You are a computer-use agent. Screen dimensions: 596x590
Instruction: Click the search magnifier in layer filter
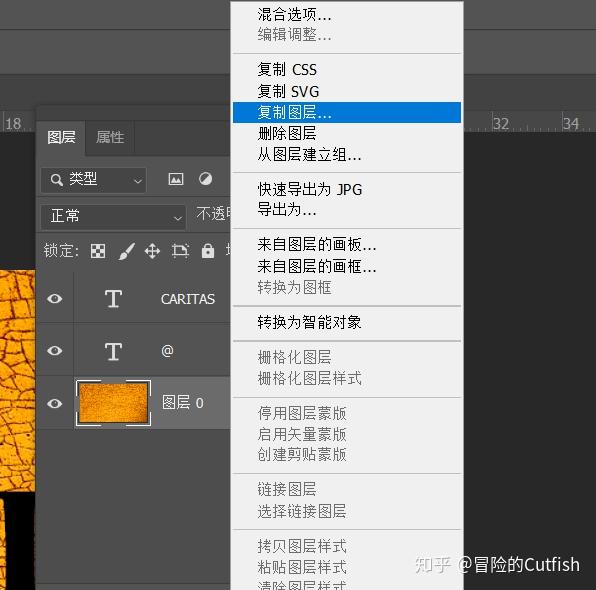(57, 180)
